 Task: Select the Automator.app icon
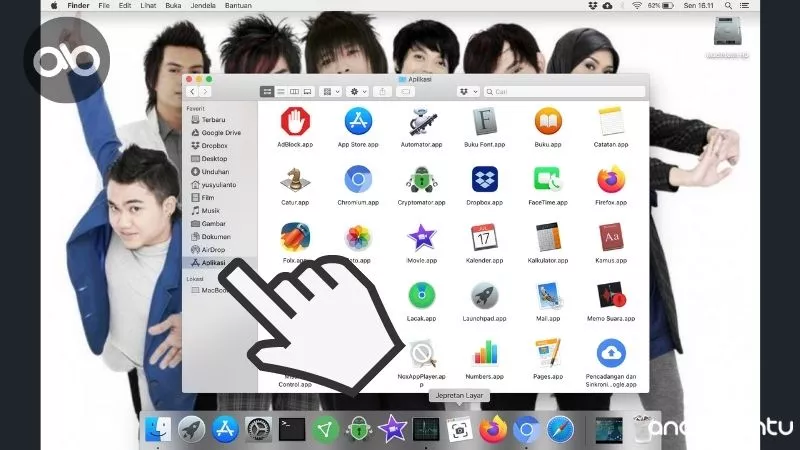pos(421,121)
